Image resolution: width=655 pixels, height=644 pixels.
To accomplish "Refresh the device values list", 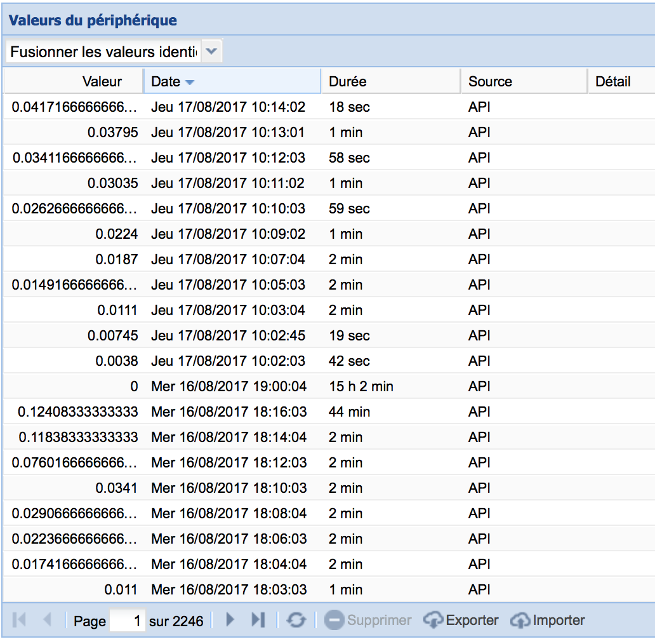I will point(296,620).
